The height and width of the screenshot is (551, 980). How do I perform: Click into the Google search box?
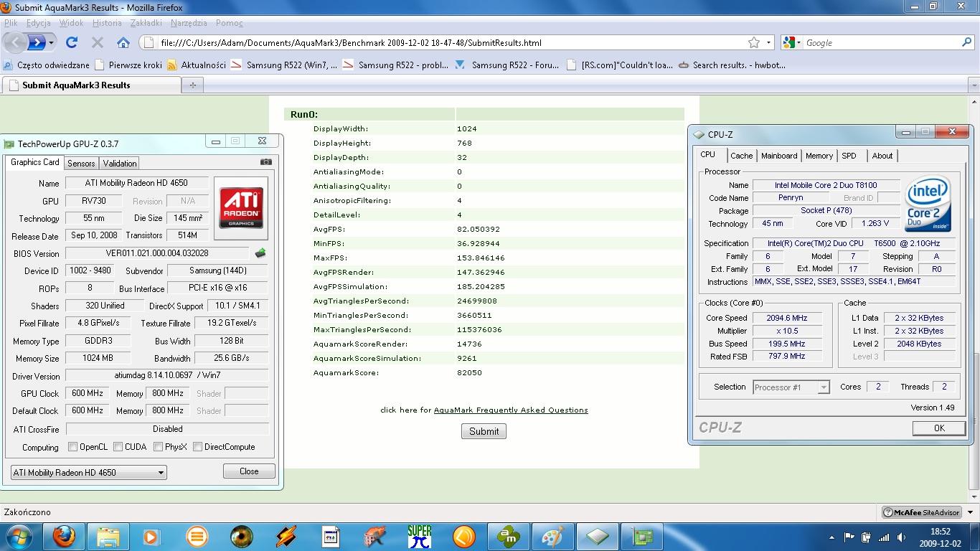pos(881,42)
